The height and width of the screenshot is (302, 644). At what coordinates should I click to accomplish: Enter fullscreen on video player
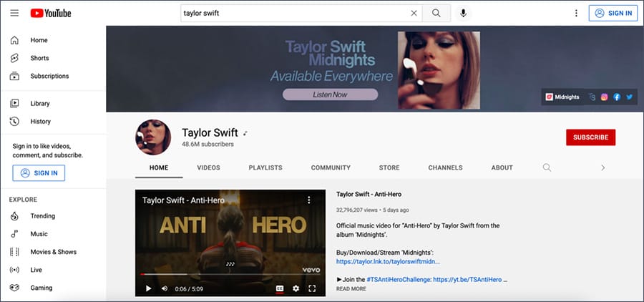click(x=312, y=288)
